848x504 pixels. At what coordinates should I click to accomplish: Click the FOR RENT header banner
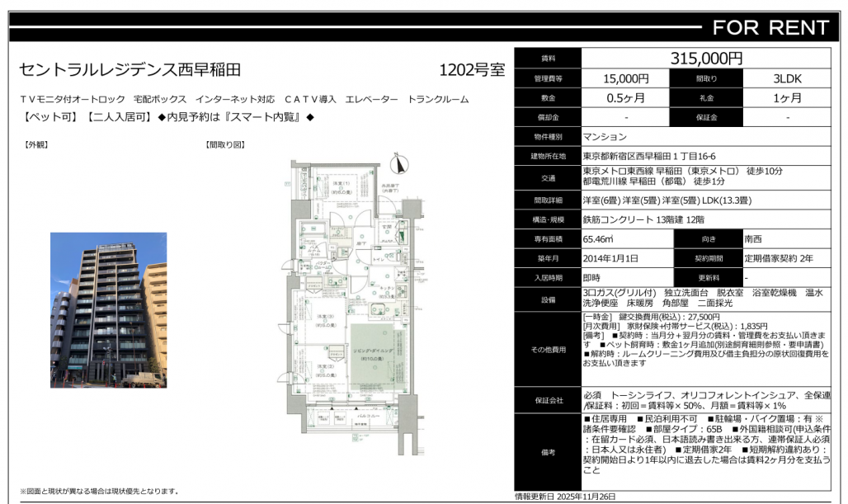[x=770, y=27]
